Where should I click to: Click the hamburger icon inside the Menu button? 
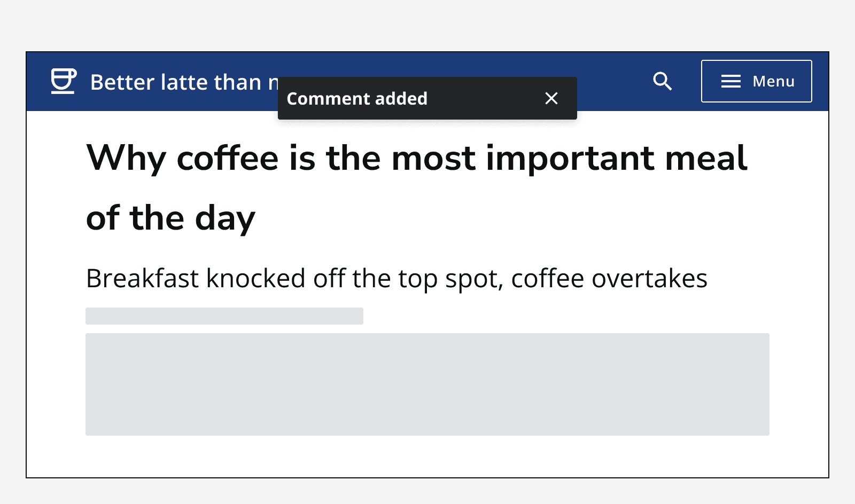coord(730,81)
